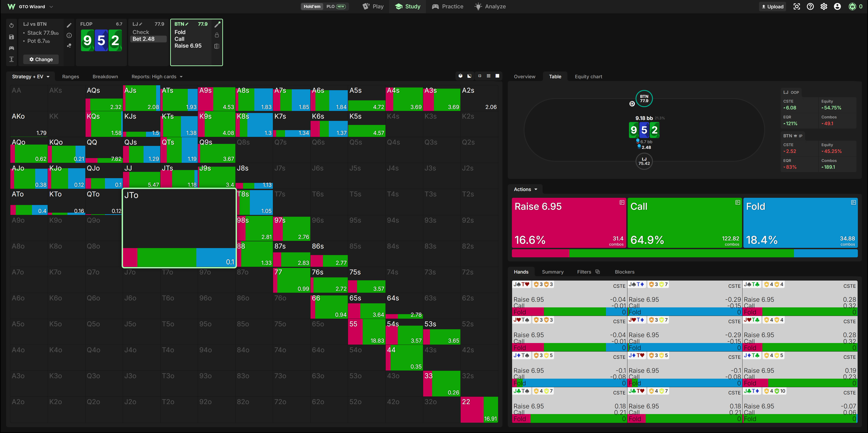Switch game type to PLO

point(336,6)
